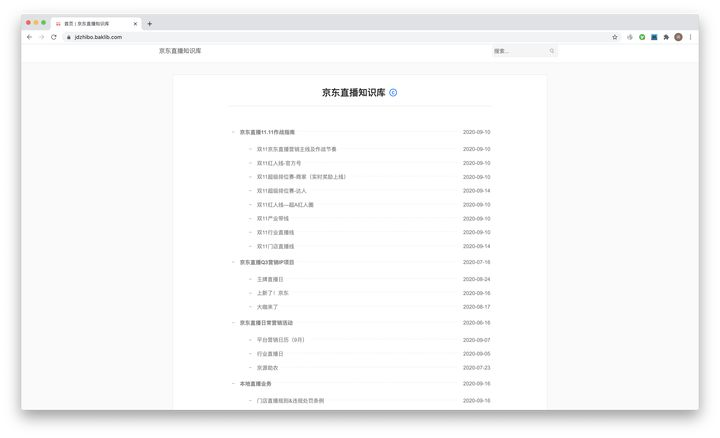Open the 大咖来了 article
The image size is (720, 438).
267,307
